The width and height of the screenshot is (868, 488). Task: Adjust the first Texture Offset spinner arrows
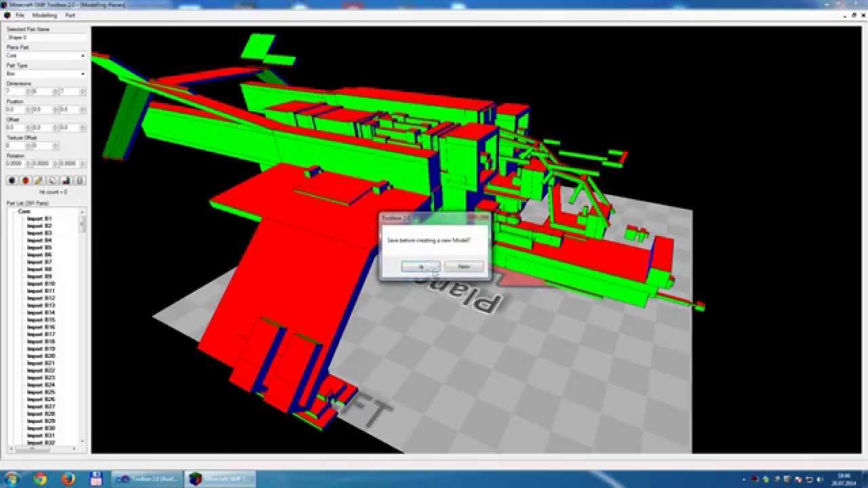[x=28, y=145]
